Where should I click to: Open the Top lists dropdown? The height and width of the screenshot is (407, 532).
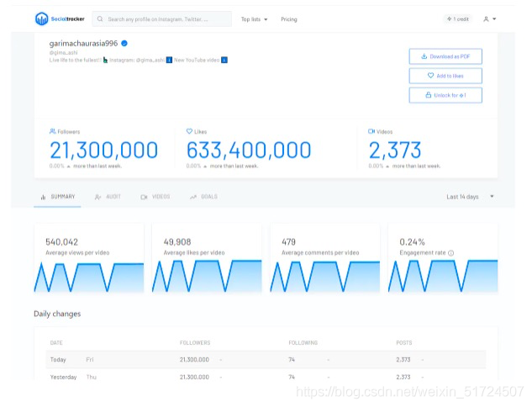254,19
